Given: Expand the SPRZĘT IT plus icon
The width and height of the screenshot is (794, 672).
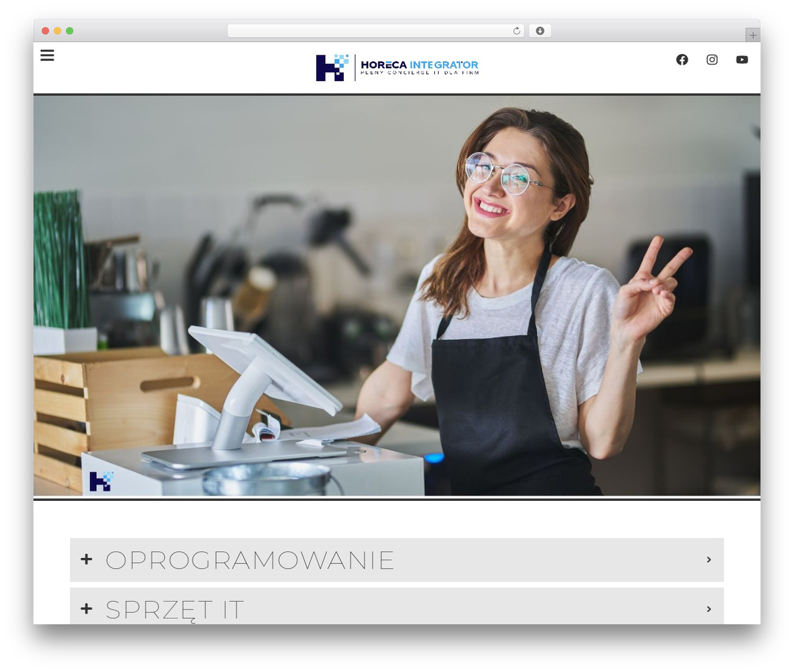Looking at the screenshot, I should [86, 609].
